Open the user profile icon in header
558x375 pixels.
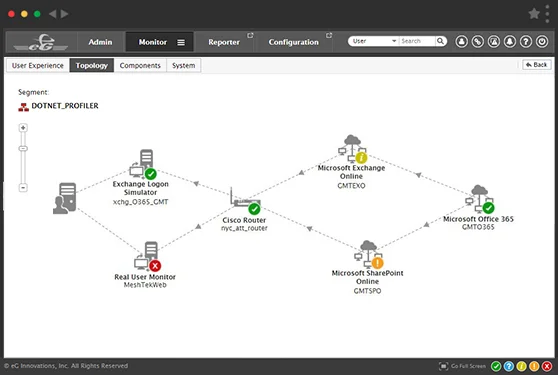pos(462,42)
